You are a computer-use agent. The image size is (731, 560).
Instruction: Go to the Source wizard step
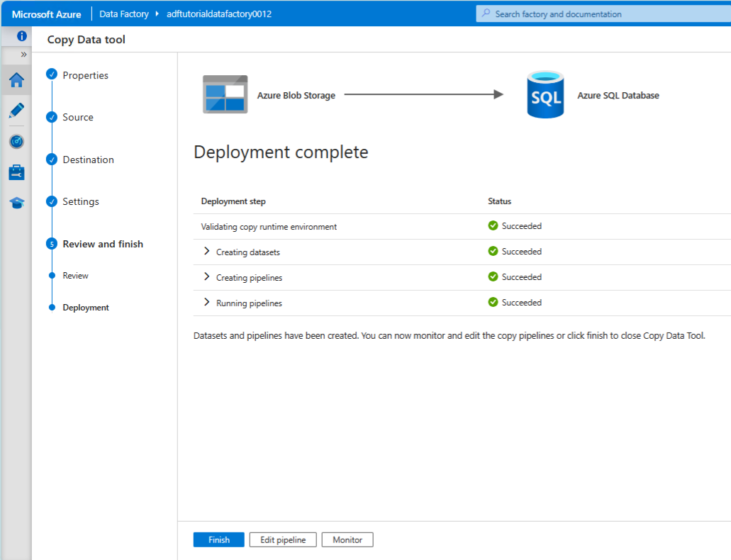point(78,117)
